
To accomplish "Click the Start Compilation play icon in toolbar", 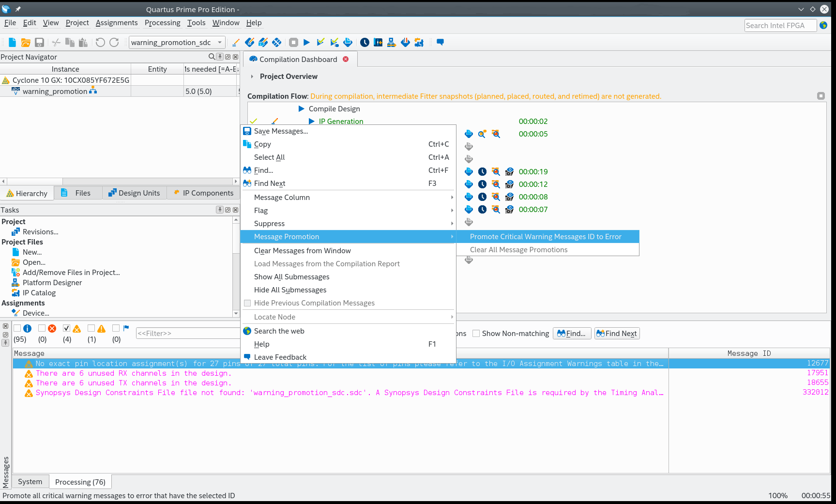I will 306,43.
